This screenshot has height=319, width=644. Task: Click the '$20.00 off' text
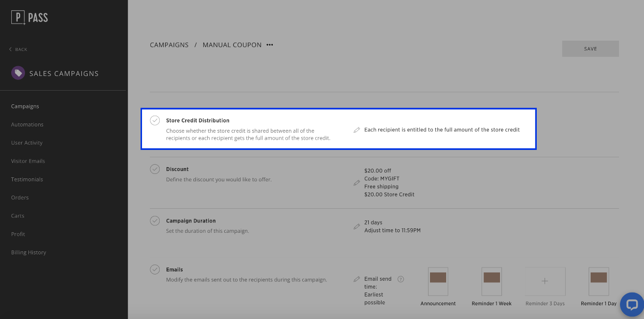coord(378,171)
